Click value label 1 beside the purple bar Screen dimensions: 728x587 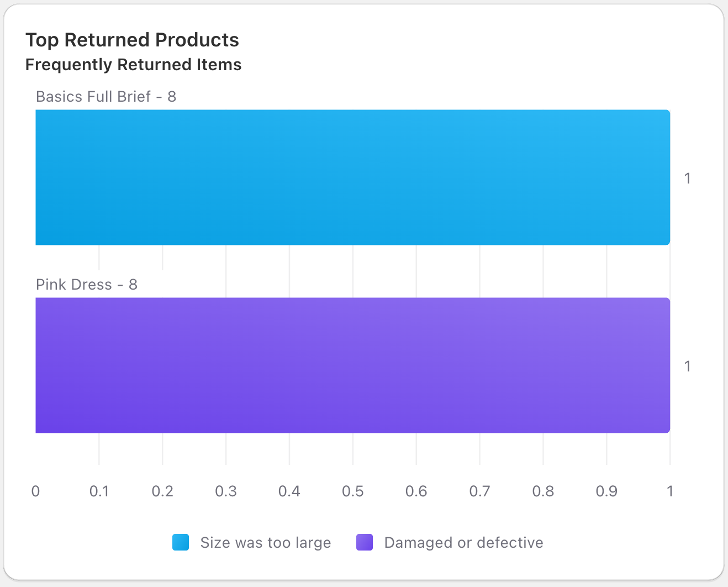coord(687,366)
